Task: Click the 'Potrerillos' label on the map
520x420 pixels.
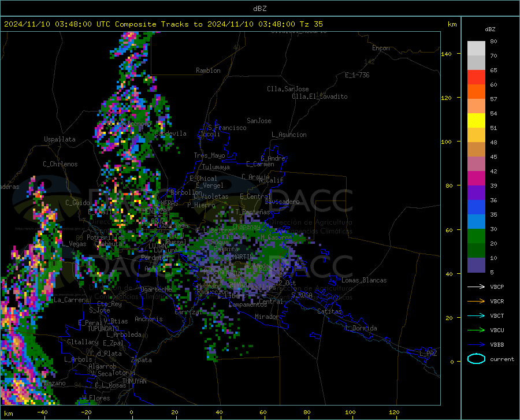Action: click(x=106, y=237)
